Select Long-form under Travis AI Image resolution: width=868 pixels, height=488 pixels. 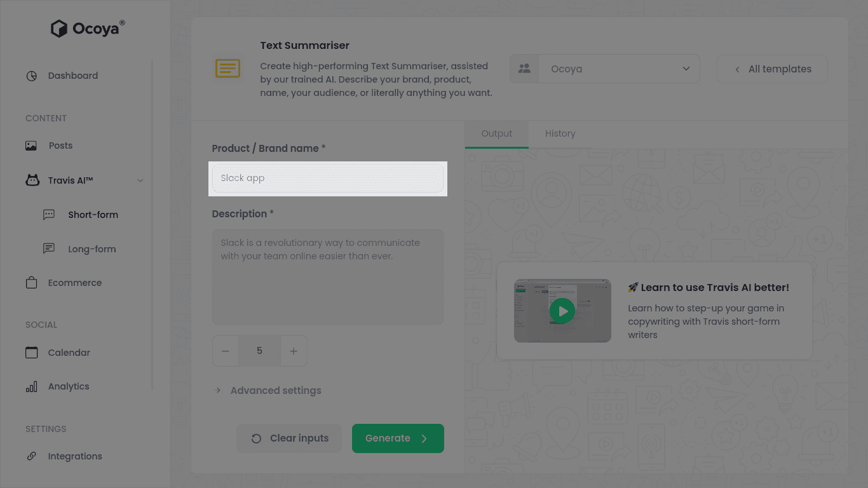point(92,249)
